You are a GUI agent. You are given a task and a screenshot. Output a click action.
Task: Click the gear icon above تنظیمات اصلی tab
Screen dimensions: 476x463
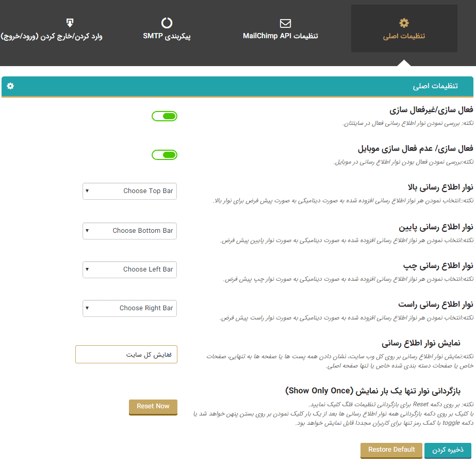coord(404,23)
